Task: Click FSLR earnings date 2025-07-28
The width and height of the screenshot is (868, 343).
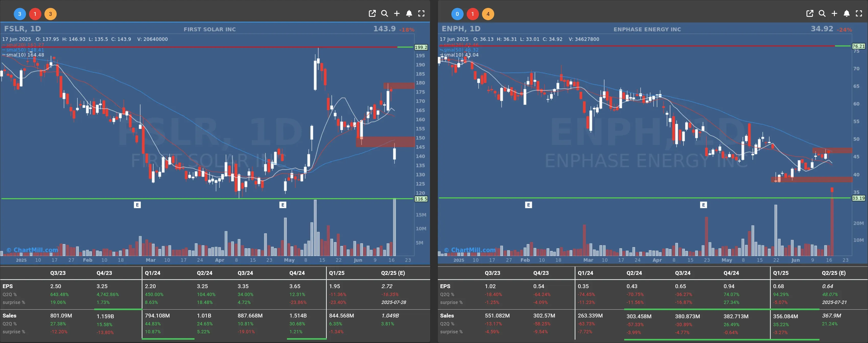Action: 394,302
